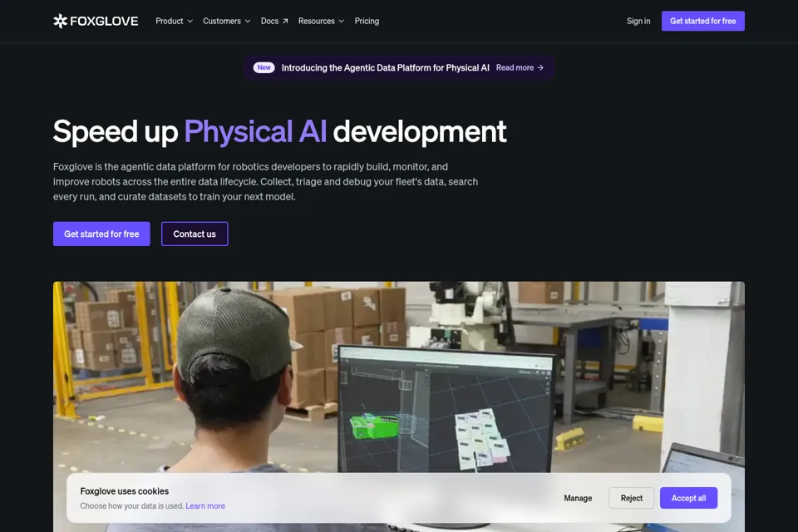Click hero Get started for free button

pos(101,234)
